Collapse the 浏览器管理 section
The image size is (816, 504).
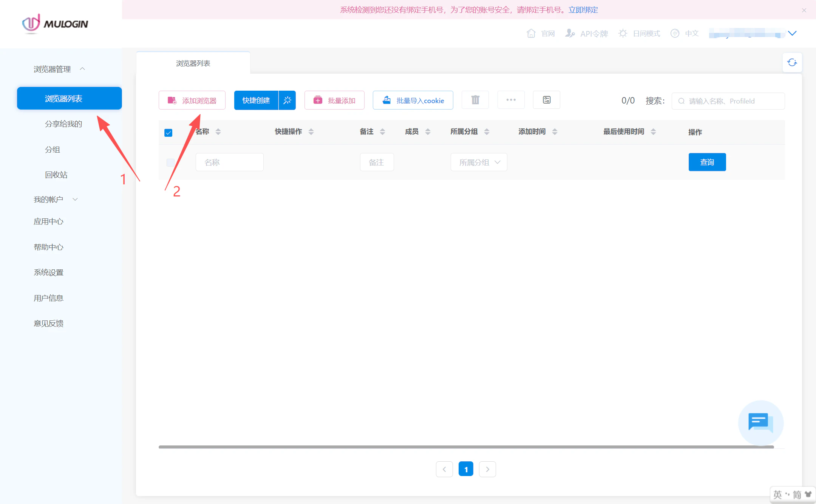click(83, 69)
